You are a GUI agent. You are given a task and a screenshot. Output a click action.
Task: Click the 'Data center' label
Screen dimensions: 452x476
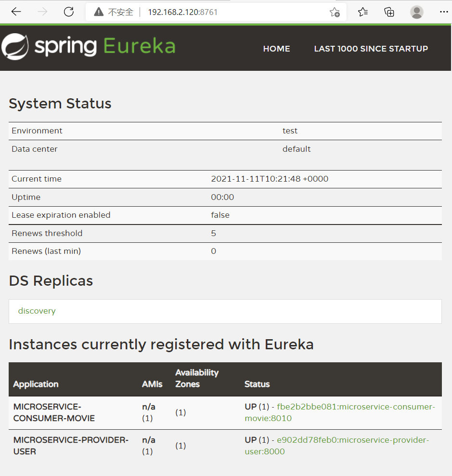[34, 149]
